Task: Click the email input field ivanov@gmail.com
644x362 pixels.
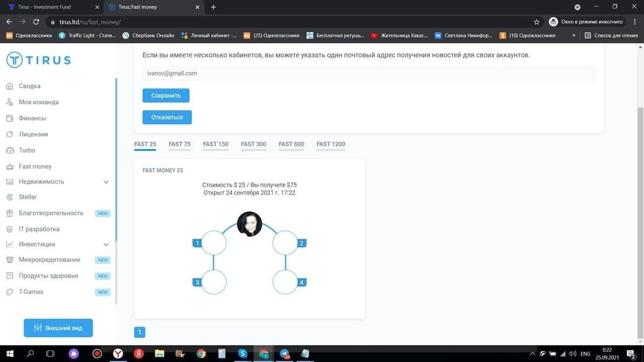Action: click(369, 73)
